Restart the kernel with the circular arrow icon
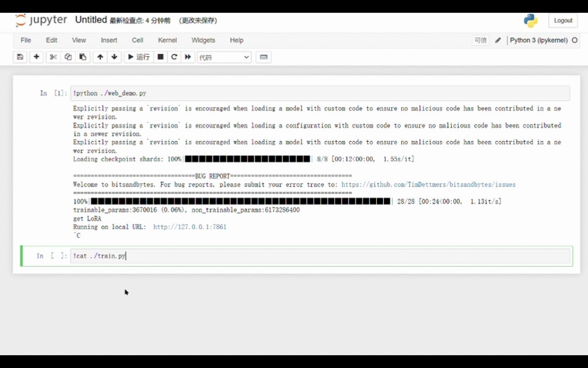 pos(174,57)
